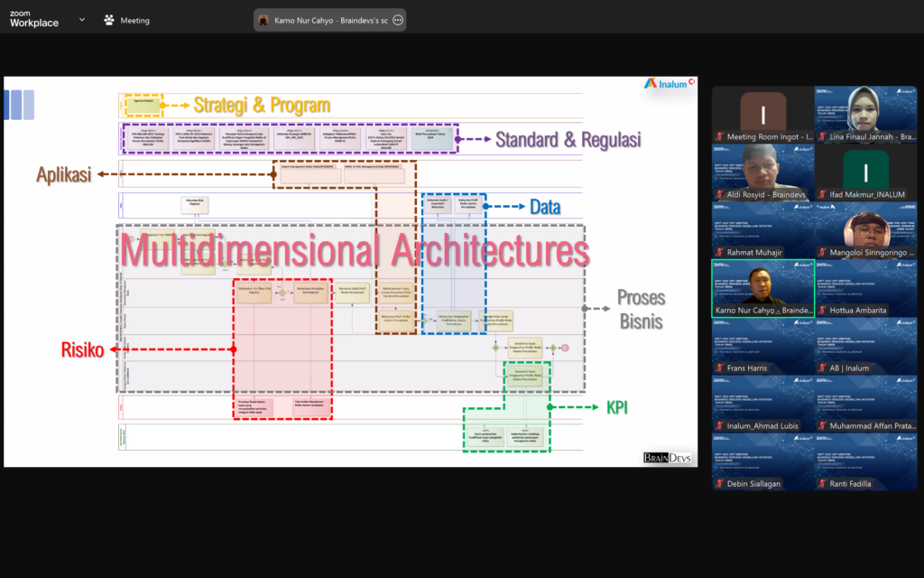Click the BrainDevs logo on the slide
Image resolution: width=924 pixels, height=578 pixels.
coord(668,458)
